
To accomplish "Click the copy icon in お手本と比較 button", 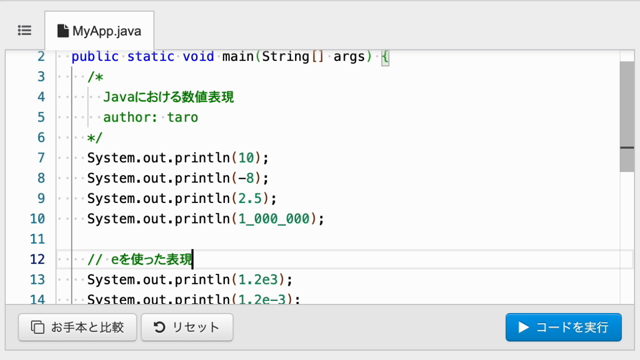I will click(x=38, y=327).
